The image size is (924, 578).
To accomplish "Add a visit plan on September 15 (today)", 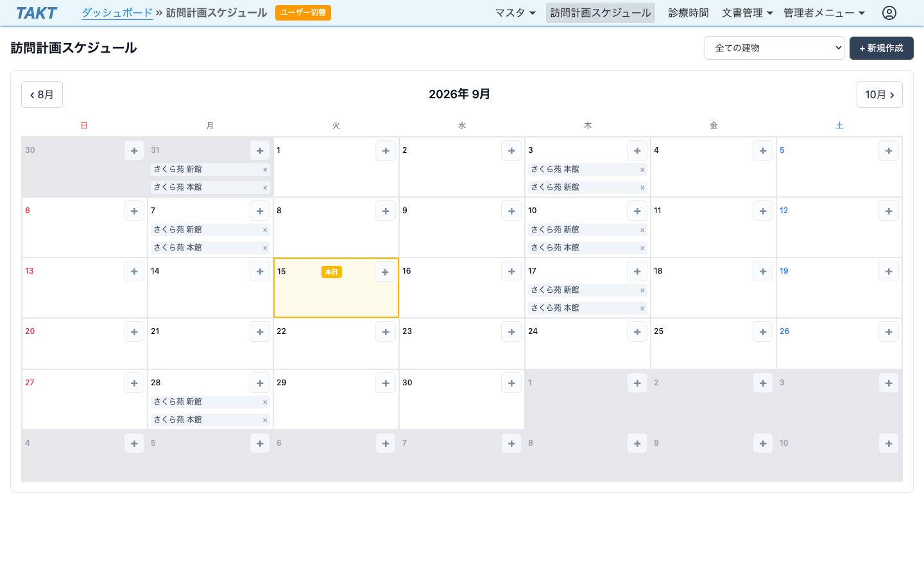I will tap(385, 272).
